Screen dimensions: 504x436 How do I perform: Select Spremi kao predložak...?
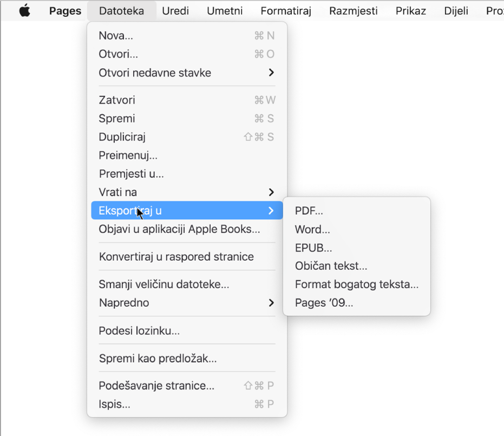(187, 358)
